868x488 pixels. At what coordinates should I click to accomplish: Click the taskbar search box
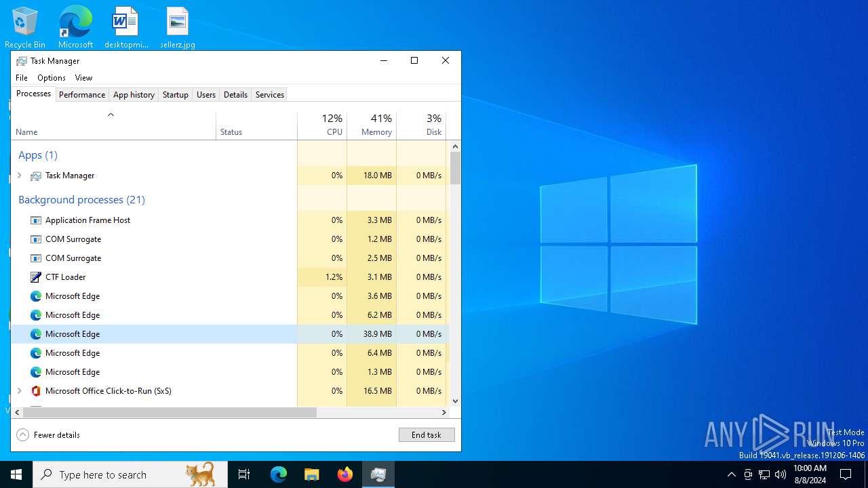click(x=130, y=474)
